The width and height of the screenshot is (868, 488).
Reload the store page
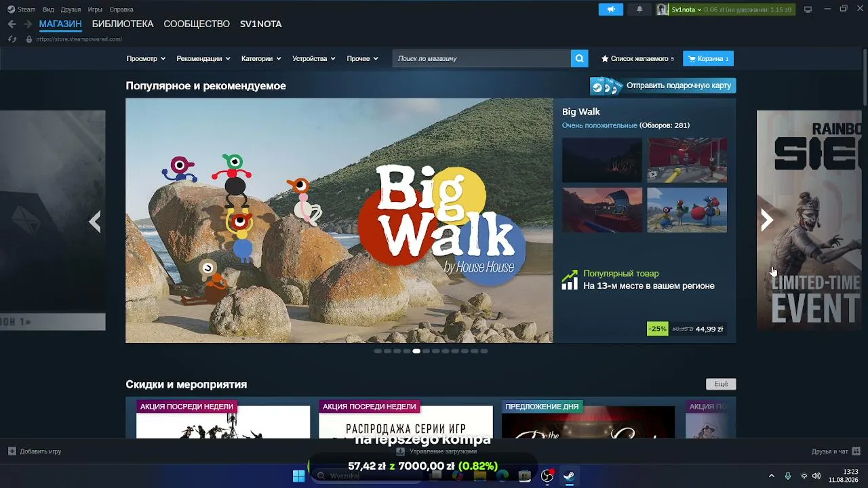click(12, 39)
